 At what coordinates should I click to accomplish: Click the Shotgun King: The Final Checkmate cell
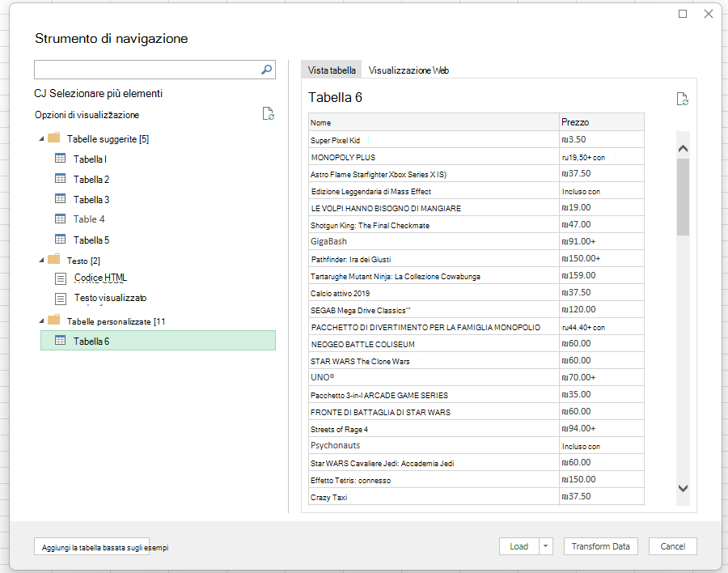click(x=434, y=225)
